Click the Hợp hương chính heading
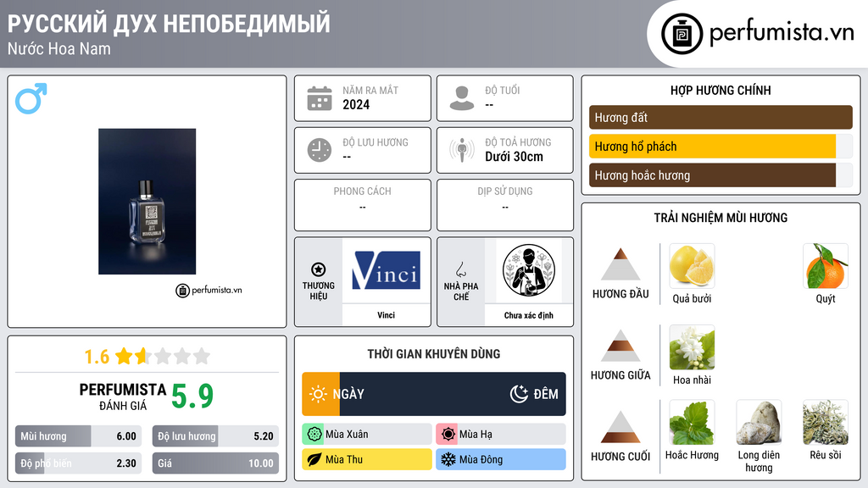This screenshot has height=488, width=868. tap(721, 90)
